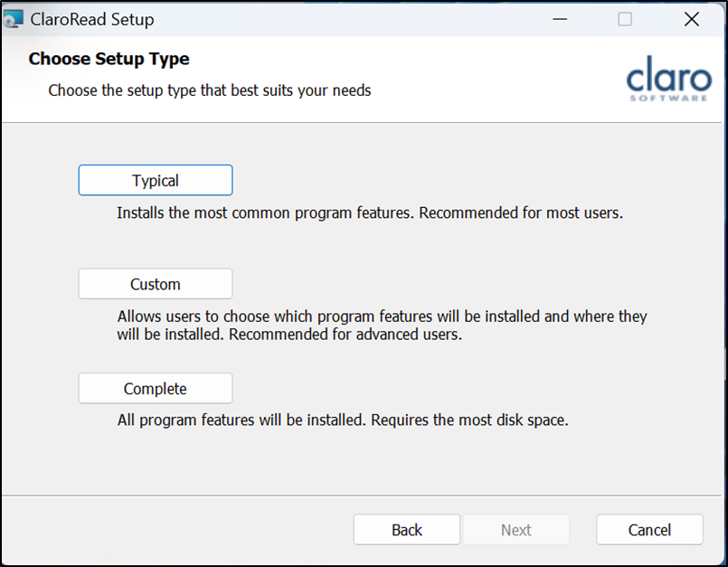Click the SOFTWARE tagline beneath the claro wordmark
The height and width of the screenshot is (567, 728).
668,98
